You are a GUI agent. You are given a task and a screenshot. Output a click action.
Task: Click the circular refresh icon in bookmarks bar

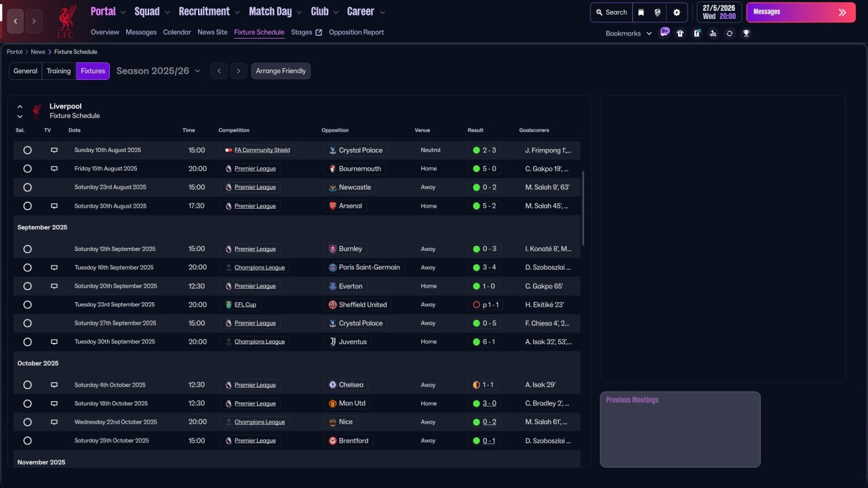coord(730,33)
